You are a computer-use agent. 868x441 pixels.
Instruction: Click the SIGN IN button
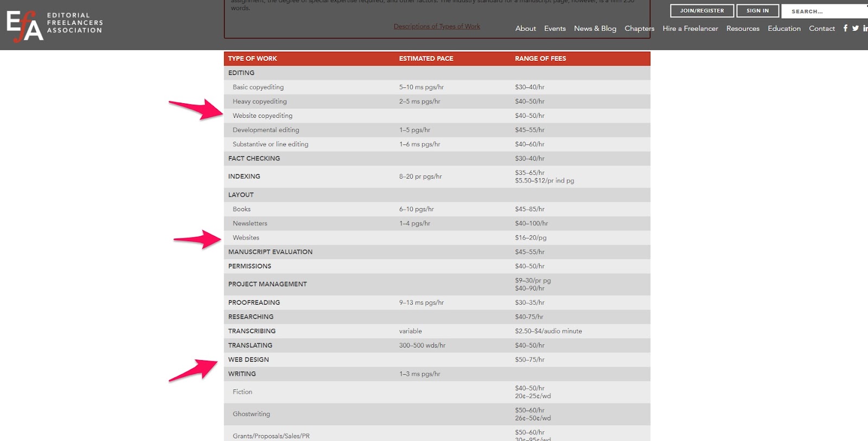(757, 11)
